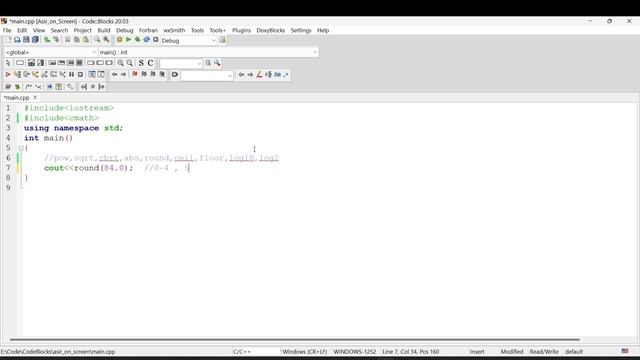Start debugging with the red Debug/Continue arrow

(x=8, y=74)
